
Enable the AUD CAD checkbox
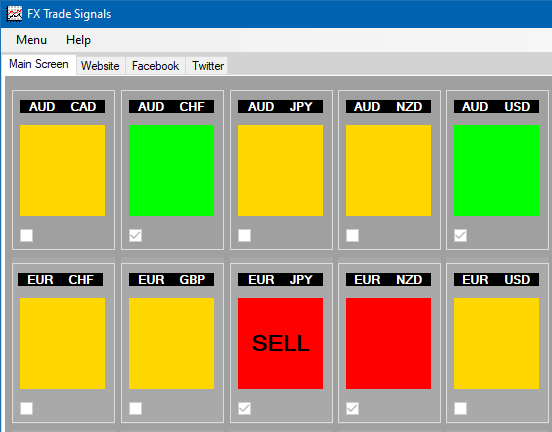(26, 235)
